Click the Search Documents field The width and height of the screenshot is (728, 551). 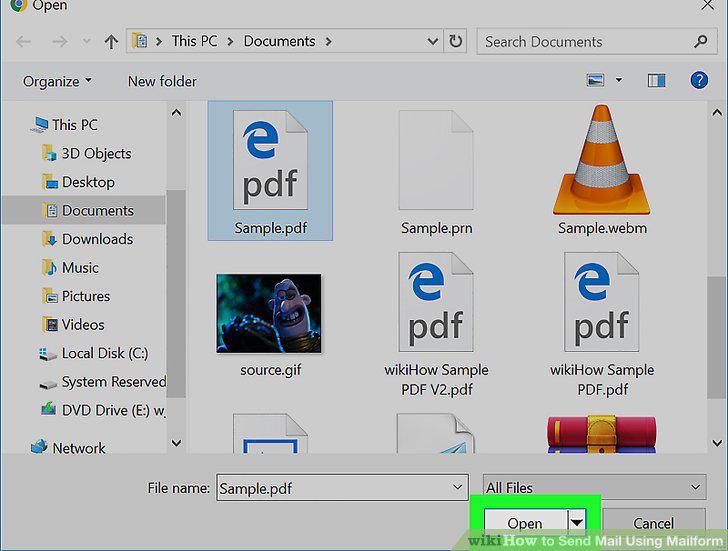pos(597,42)
